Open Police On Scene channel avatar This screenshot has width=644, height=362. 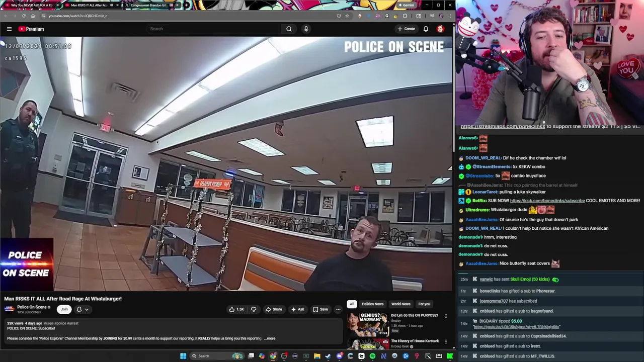coord(9,309)
